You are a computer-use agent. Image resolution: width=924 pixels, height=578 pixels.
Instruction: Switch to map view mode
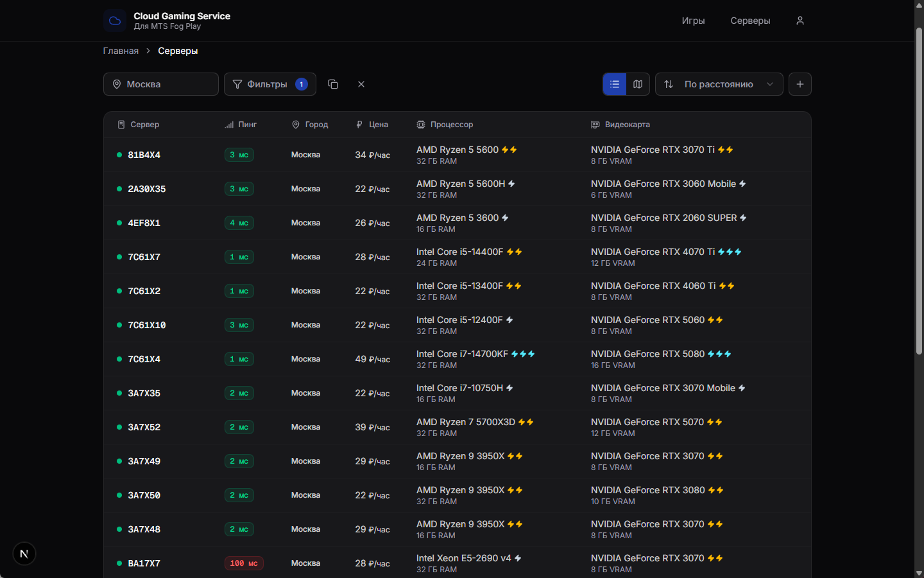638,84
